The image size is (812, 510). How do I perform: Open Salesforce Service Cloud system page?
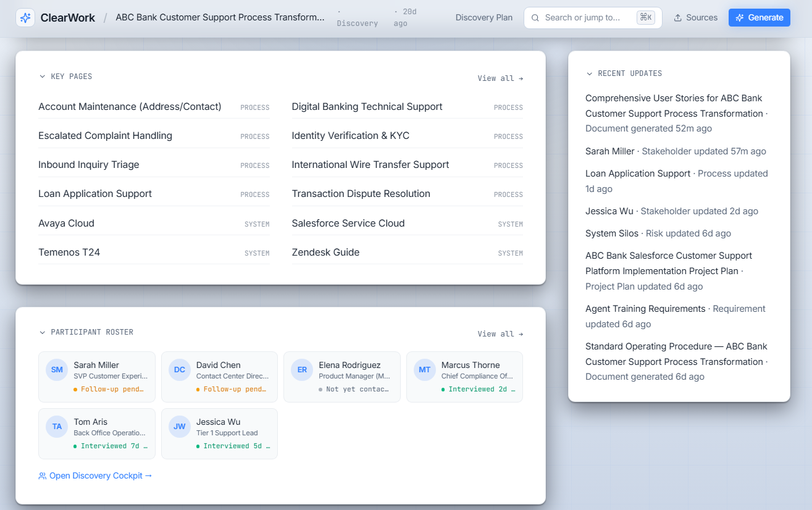(x=407, y=224)
